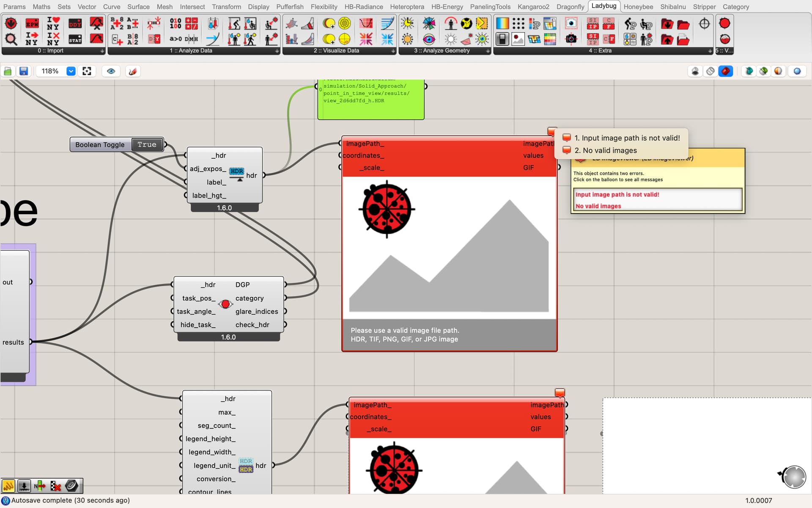Image resolution: width=812 pixels, height=508 pixels.
Task: Select the Import STAT component icon
Action: pyautogui.click(x=75, y=39)
